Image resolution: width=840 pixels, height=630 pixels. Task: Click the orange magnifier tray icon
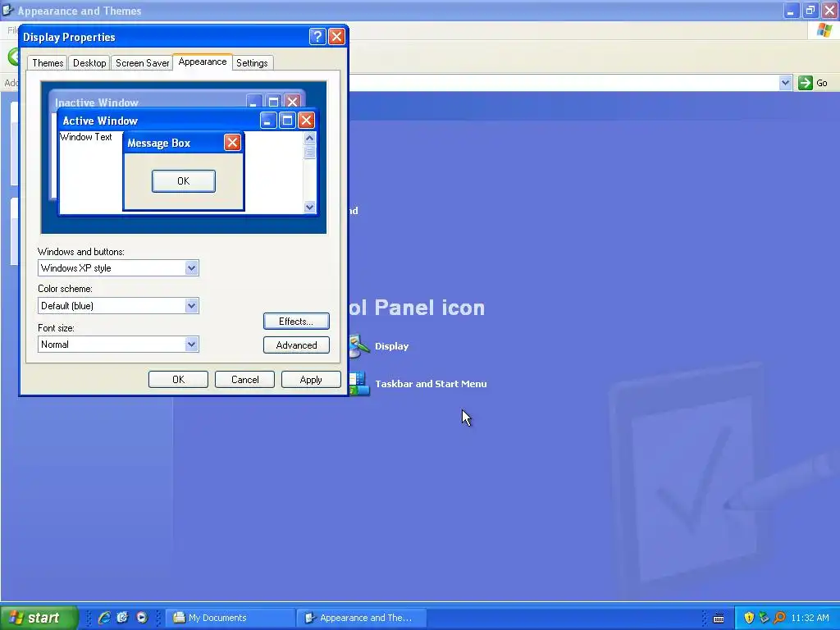779,618
